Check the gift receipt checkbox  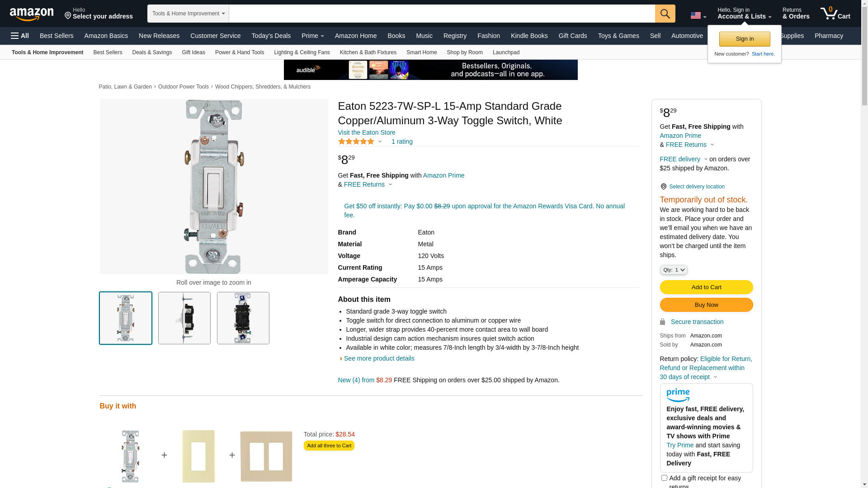[x=664, y=478]
